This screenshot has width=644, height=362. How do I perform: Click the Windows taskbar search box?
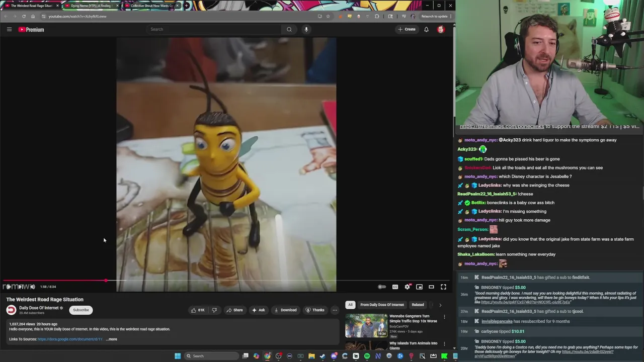click(211, 356)
